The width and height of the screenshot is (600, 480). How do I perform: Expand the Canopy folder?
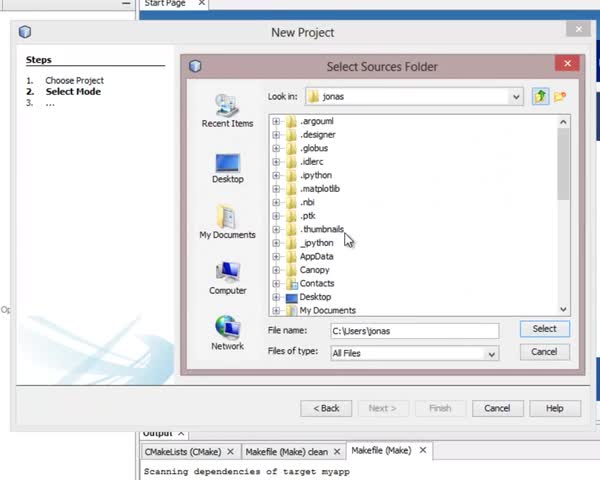click(x=276, y=270)
